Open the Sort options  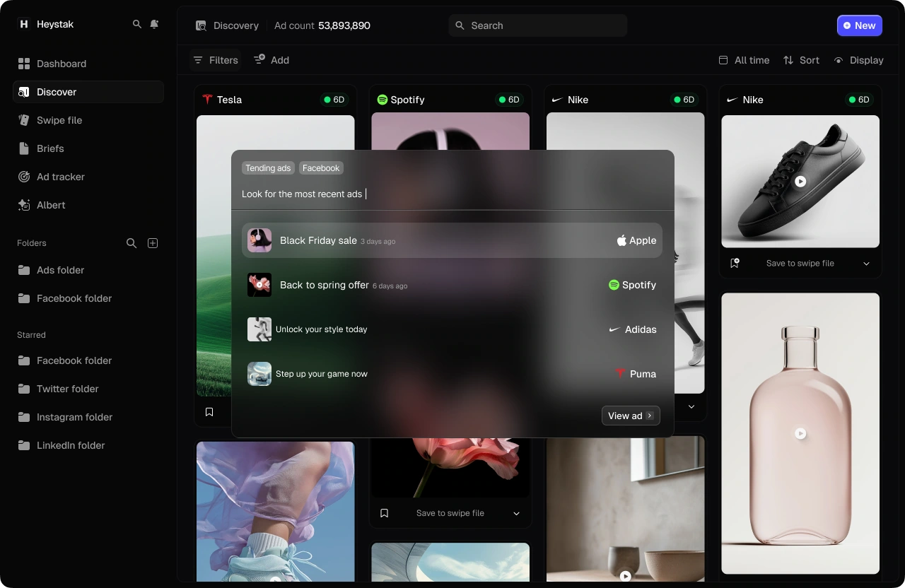(801, 60)
